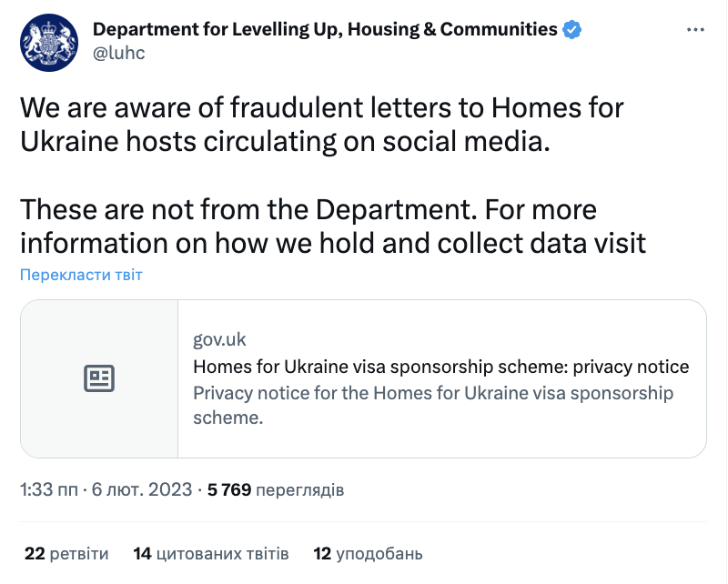
Task: Click the gray privacy notice card description
Action: pos(433,406)
